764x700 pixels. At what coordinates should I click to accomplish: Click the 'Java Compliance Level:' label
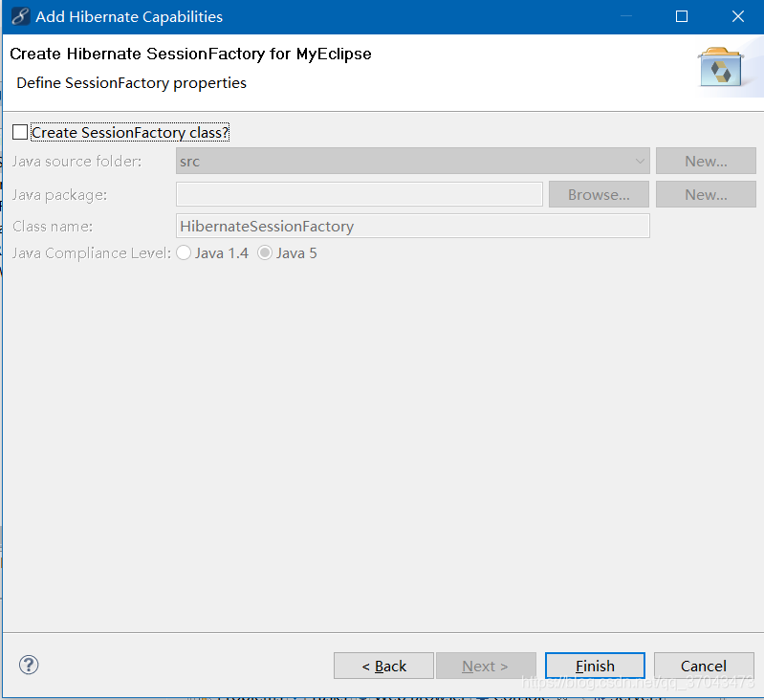pos(92,253)
